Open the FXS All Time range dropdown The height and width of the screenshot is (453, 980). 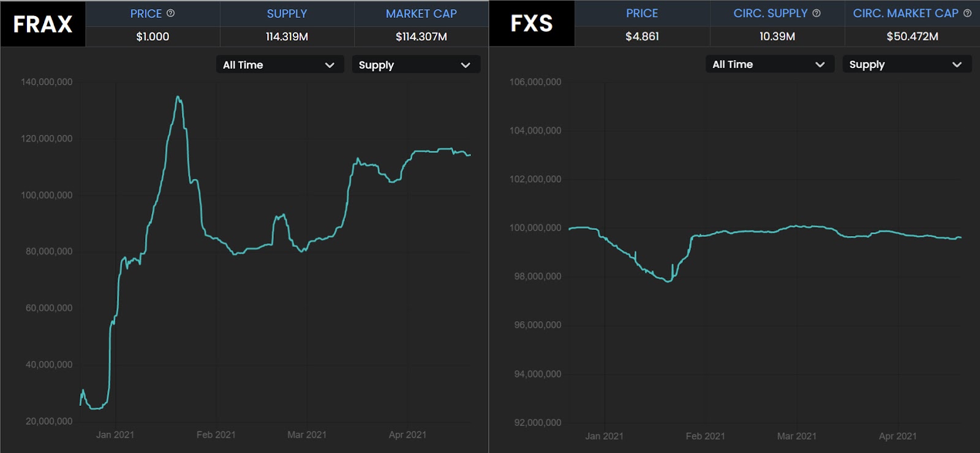pos(770,64)
